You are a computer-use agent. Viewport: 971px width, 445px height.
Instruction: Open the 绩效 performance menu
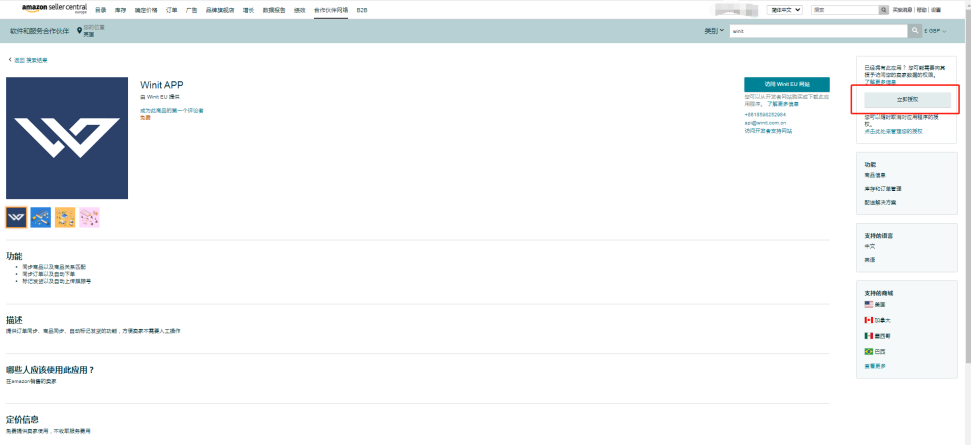coord(299,10)
